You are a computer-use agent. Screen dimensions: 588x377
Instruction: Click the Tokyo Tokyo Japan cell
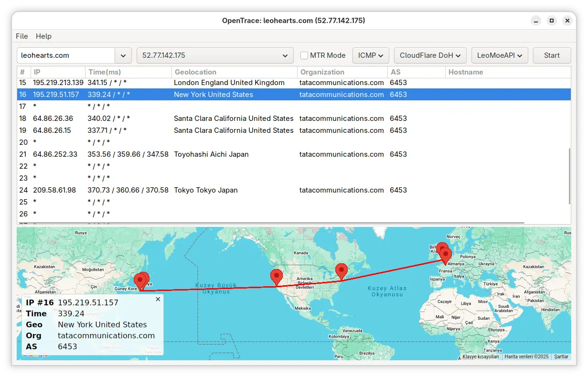pos(205,190)
